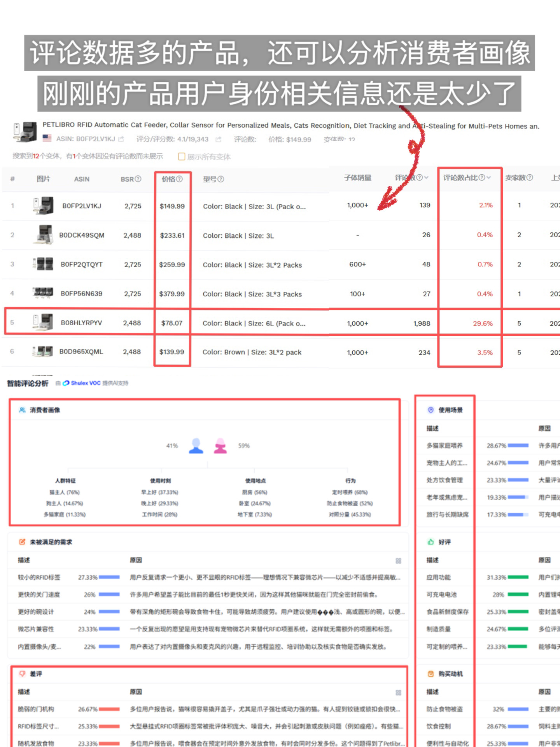Click the 厨房 (56%) usage location
The height and width of the screenshot is (747, 560).
coord(255,492)
